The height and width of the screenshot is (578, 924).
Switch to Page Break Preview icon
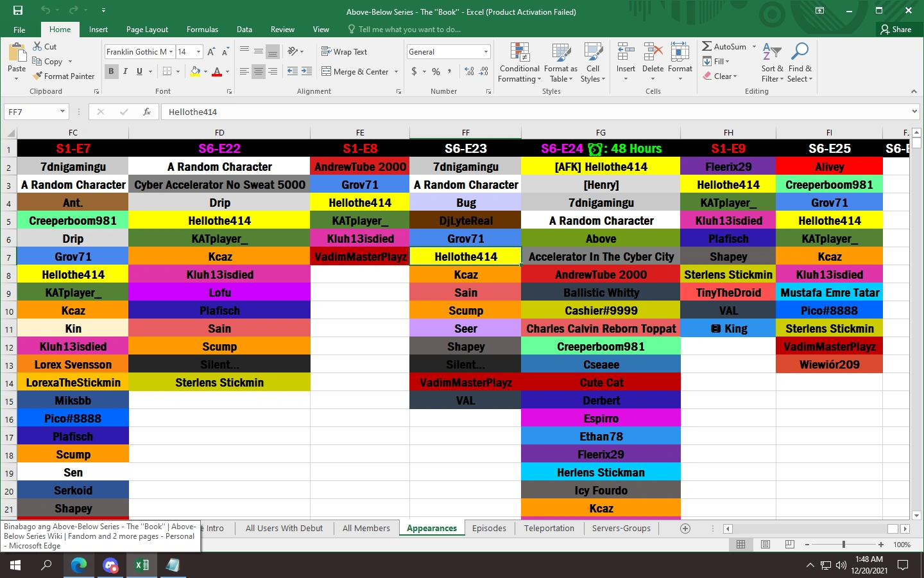point(790,545)
